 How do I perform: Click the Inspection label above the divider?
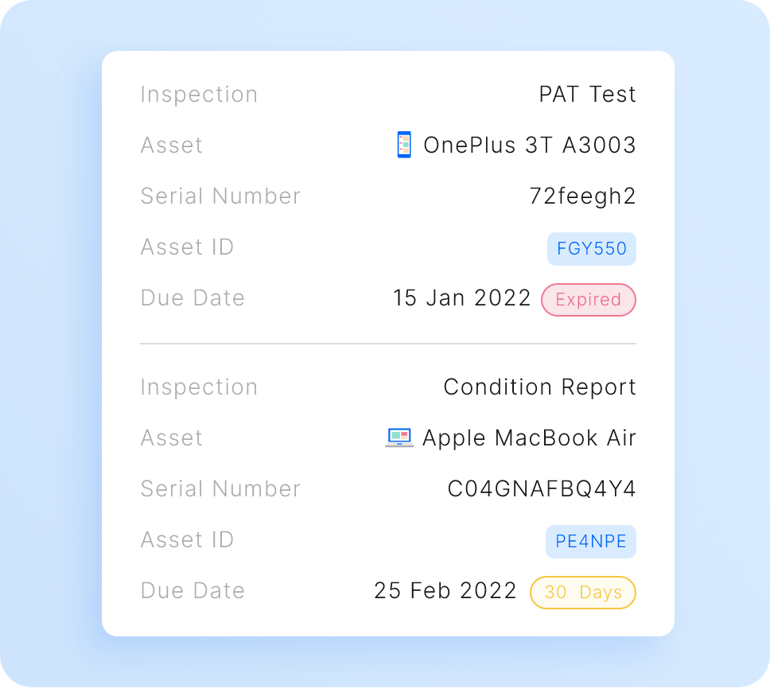click(199, 95)
